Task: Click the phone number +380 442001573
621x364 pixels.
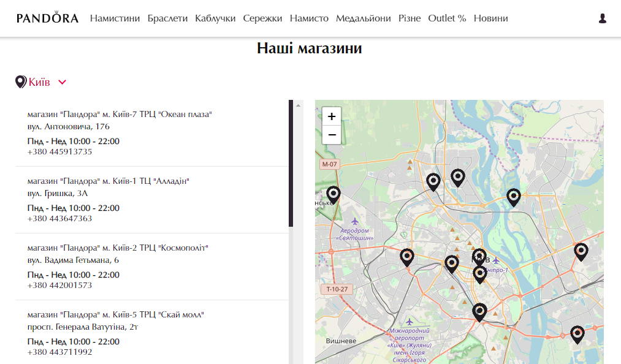Action: tap(59, 285)
